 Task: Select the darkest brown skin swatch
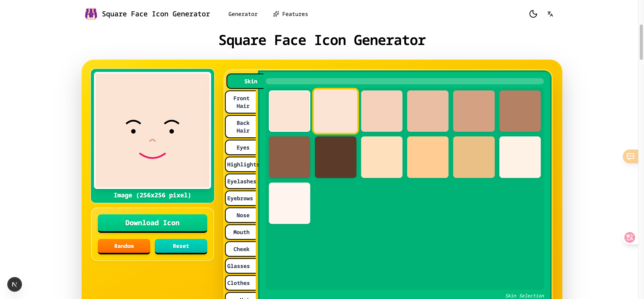pos(336,157)
